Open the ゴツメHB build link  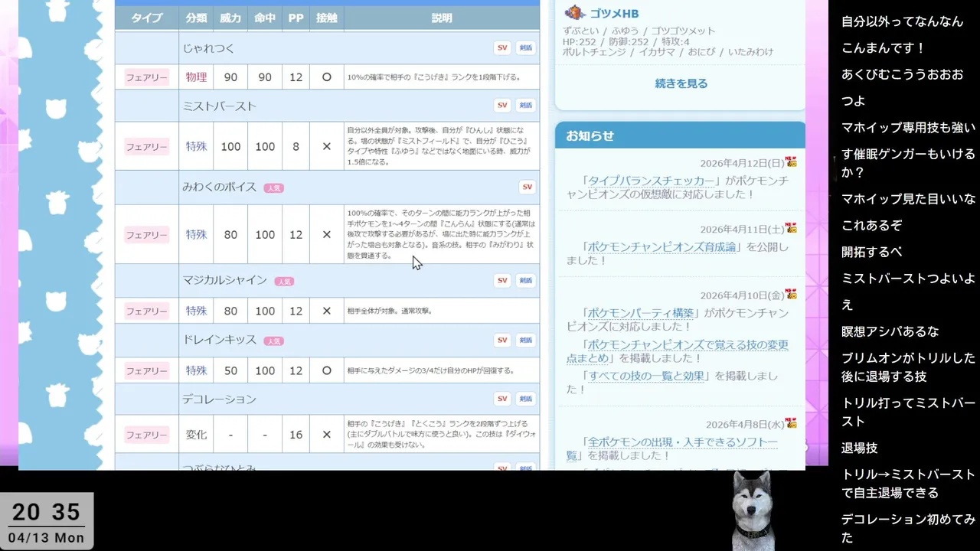[614, 13]
